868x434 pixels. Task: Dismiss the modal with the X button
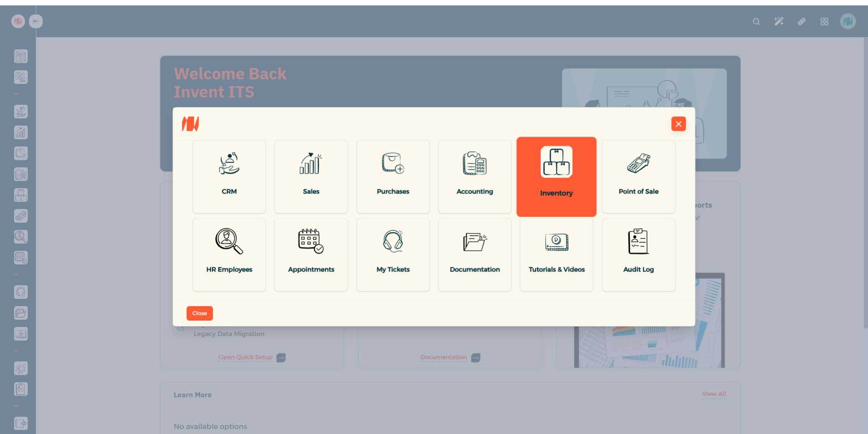coord(678,124)
